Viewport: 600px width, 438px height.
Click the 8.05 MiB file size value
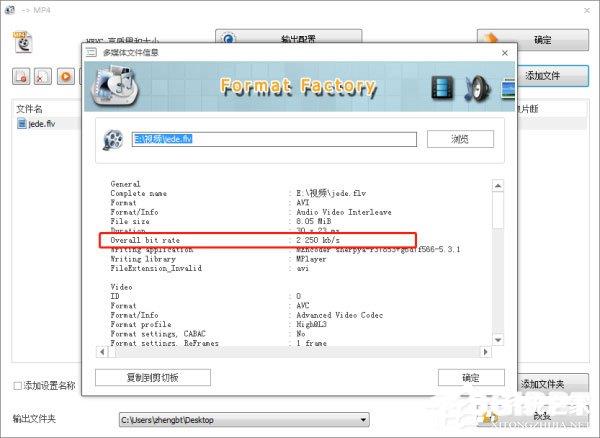click(x=313, y=221)
